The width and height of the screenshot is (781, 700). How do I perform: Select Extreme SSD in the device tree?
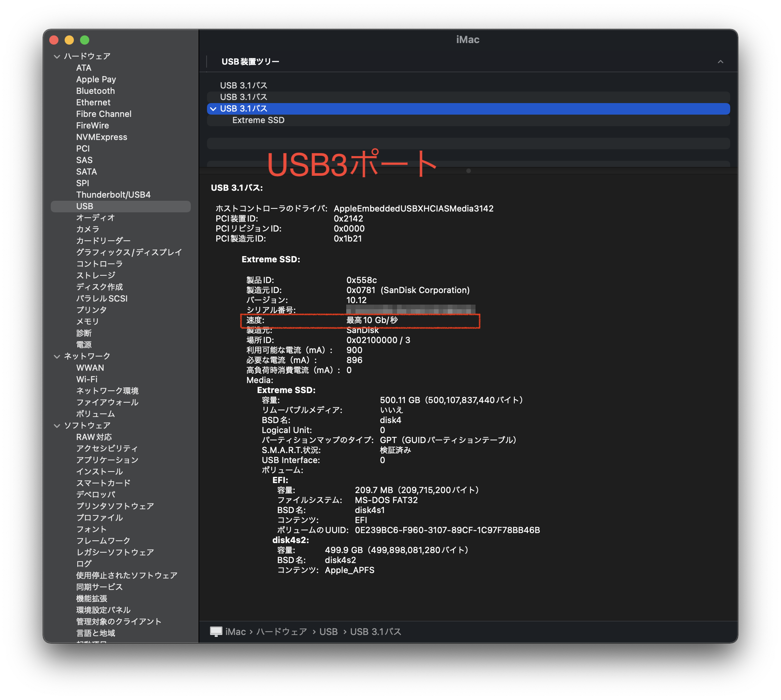tap(258, 120)
